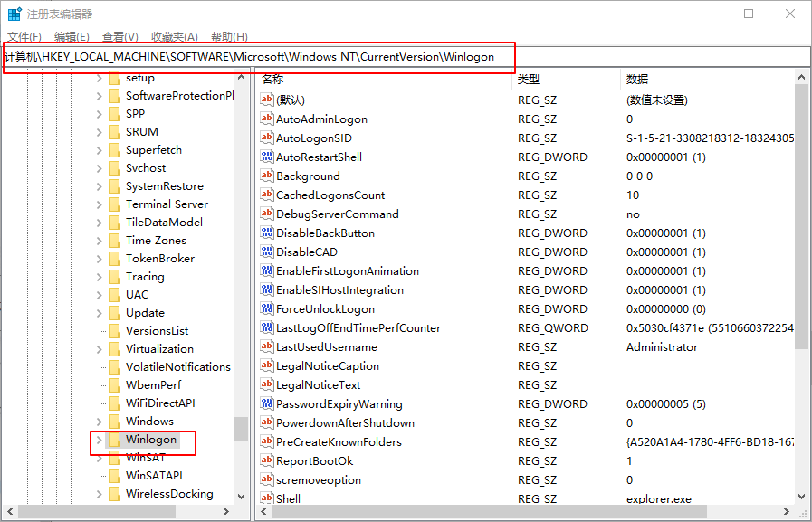Screen dimensions: 812x522
Task: Click the registry path address bar
Action: click(406, 56)
